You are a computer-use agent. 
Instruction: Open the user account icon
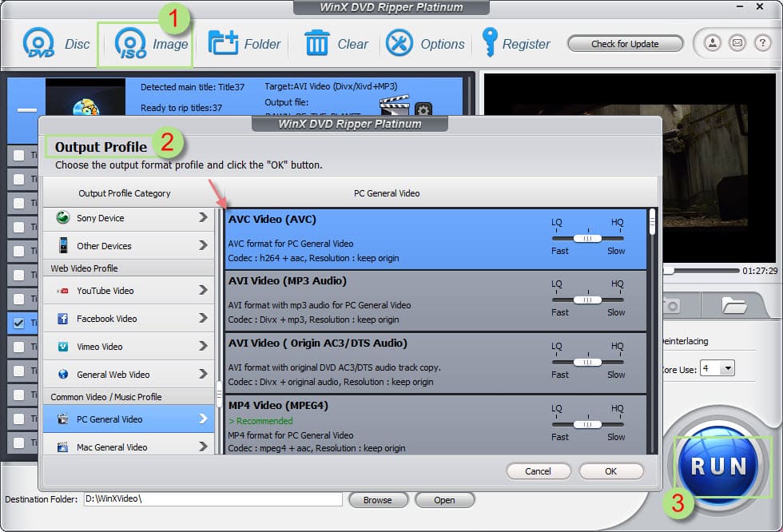[712, 43]
